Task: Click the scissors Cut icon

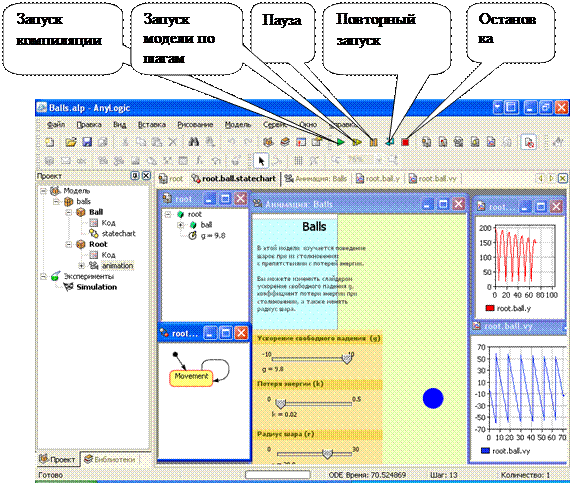Action: pos(125,142)
